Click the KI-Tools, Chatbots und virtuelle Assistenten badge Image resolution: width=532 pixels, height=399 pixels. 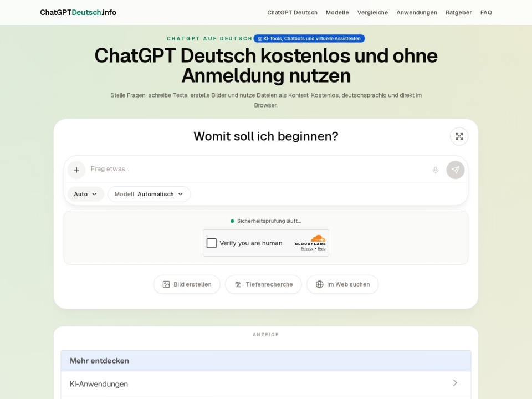coord(309,39)
